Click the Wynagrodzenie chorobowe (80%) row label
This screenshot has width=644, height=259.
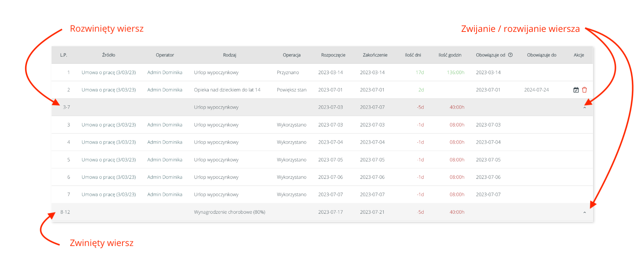pyautogui.click(x=229, y=212)
